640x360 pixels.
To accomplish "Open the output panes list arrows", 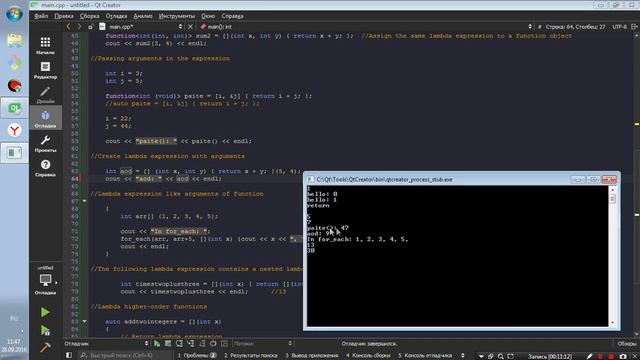I will [x=462, y=356].
